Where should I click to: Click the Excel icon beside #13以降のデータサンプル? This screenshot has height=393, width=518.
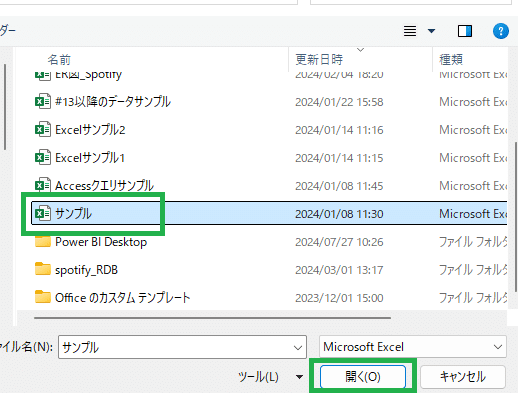click(43, 101)
